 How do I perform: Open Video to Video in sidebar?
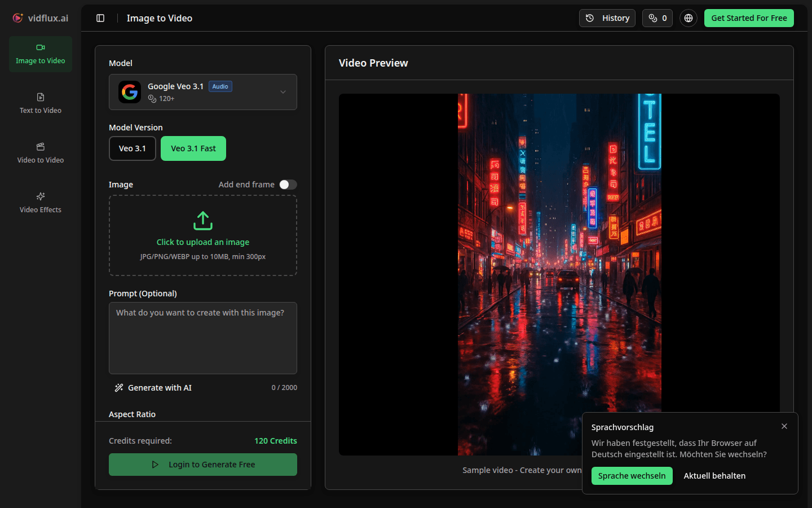(x=41, y=154)
